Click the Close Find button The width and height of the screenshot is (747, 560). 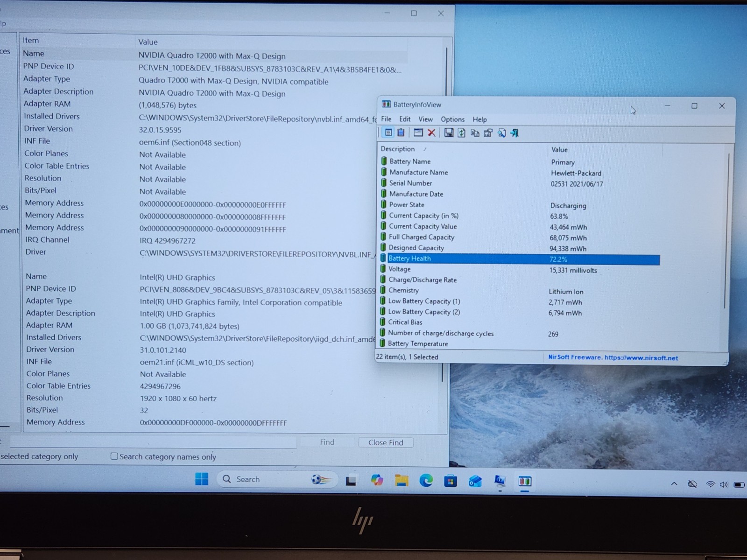click(x=386, y=442)
